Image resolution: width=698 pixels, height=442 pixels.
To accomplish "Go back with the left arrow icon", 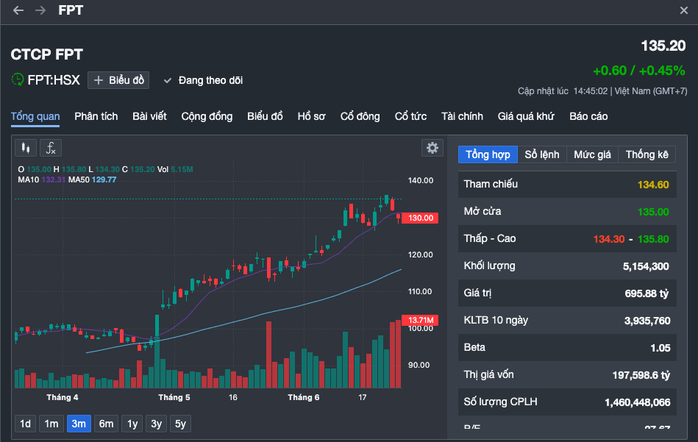I will point(18,10).
